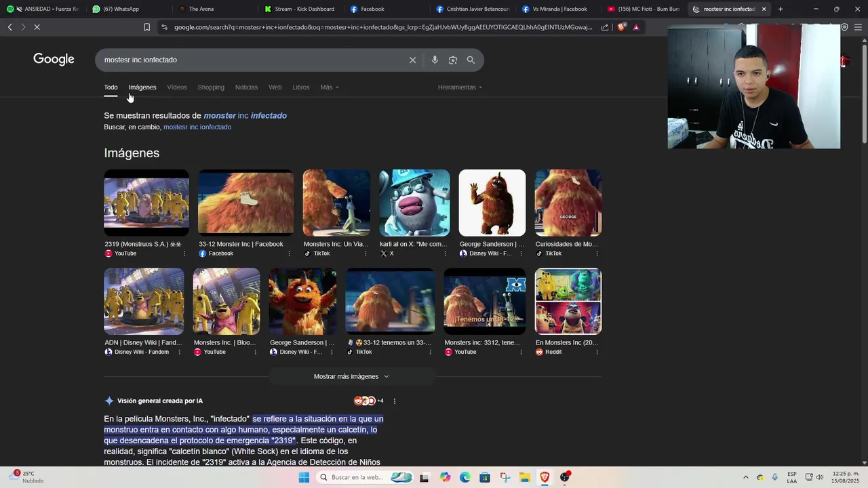Viewport: 868px width, 488px height.
Task: Open Google Lens image search
Action: 453,60
